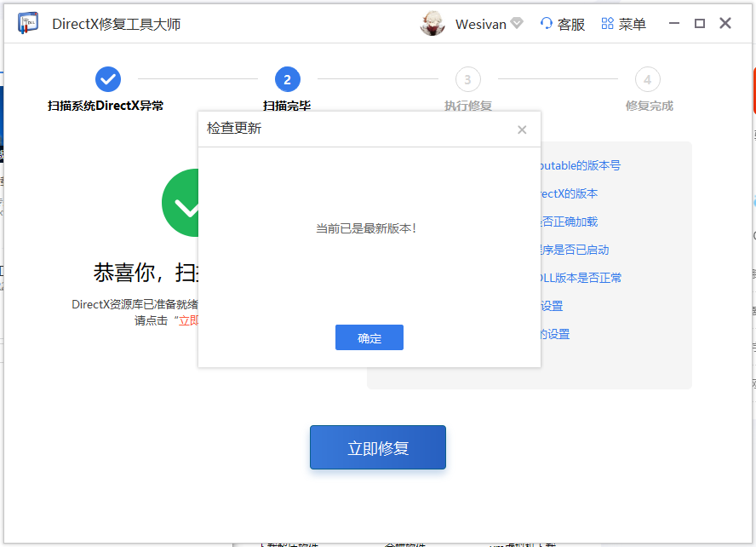Viewport: 756px width, 547px height.
Task: Close the DirectX repair tool window
Action: [725, 23]
